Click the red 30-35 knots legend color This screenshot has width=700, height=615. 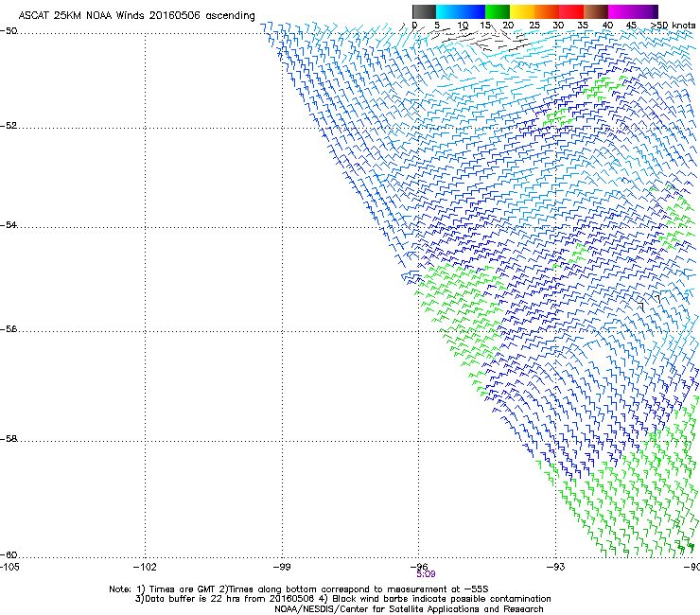(x=571, y=11)
